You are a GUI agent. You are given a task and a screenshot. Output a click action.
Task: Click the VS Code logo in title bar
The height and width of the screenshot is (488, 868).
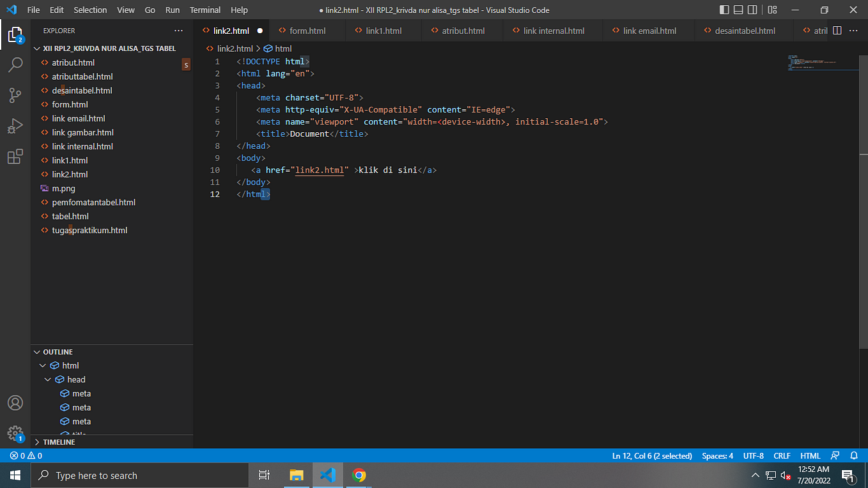click(x=11, y=10)
